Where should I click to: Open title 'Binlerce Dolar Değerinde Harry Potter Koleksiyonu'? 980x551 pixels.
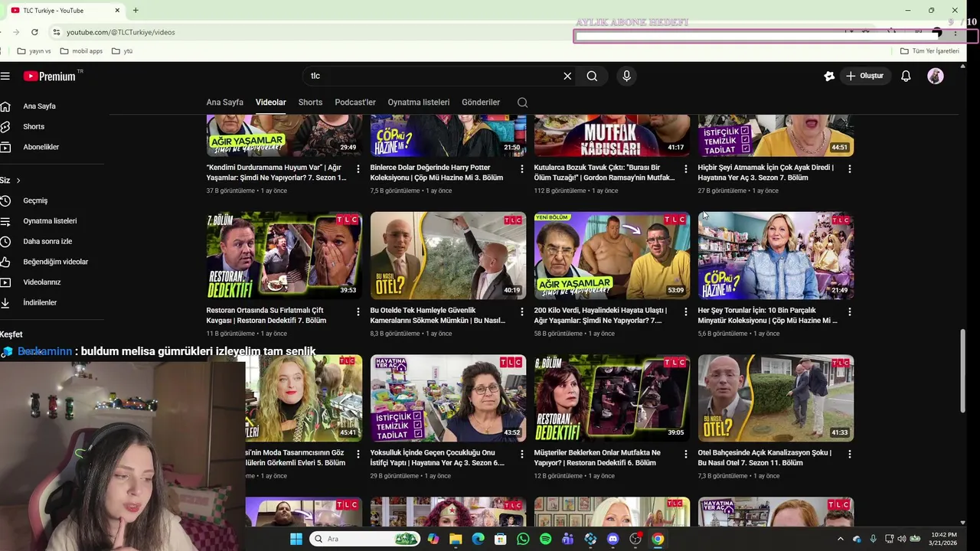tap(436, 172)
